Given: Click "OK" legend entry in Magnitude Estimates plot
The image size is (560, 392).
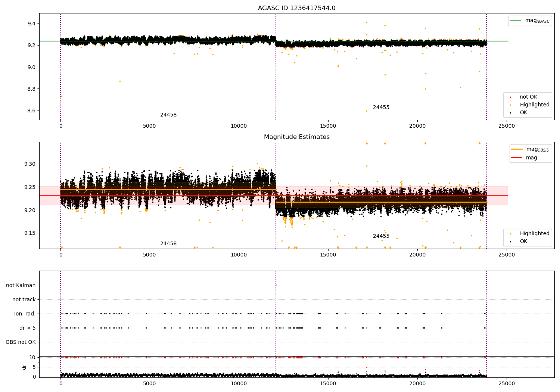Looking at the screenshot, I should click(523, 242).
